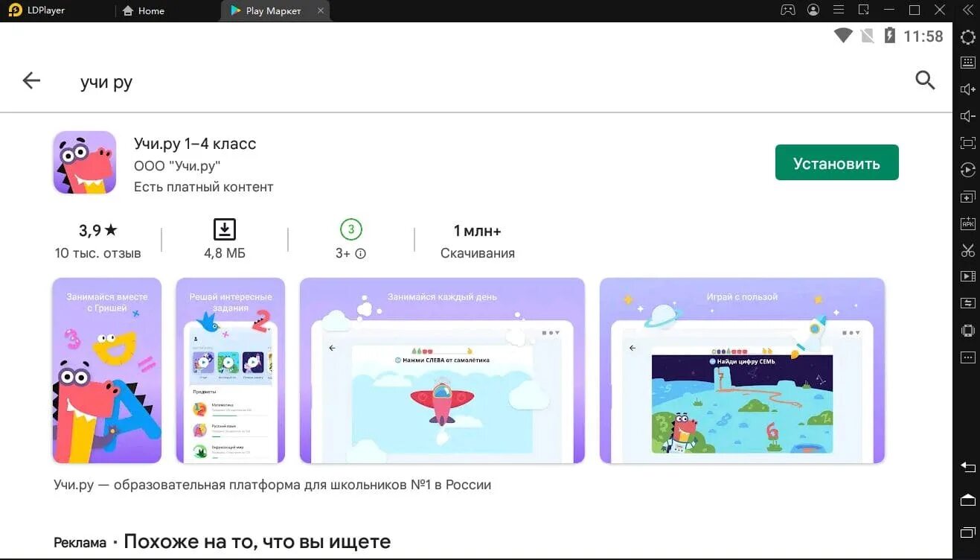The height and width of the screenshot is (560, 980).
Task: Click the green age rating 3 badge
Action: pos(351,229)
